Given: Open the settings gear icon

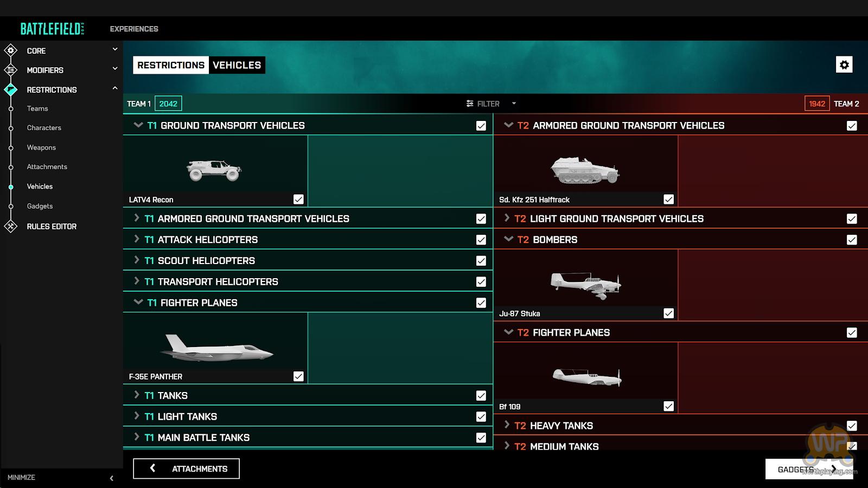Looking at the screenshot, I should click(x=844, y=65).
